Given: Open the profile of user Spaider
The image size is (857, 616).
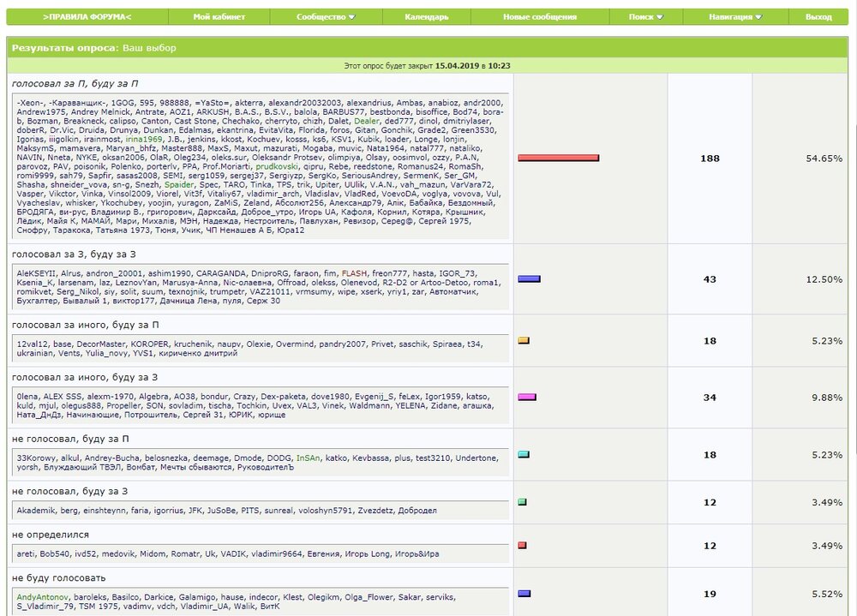Looking at the screenshot, I should pyautogui.click(x=178, y=184).
